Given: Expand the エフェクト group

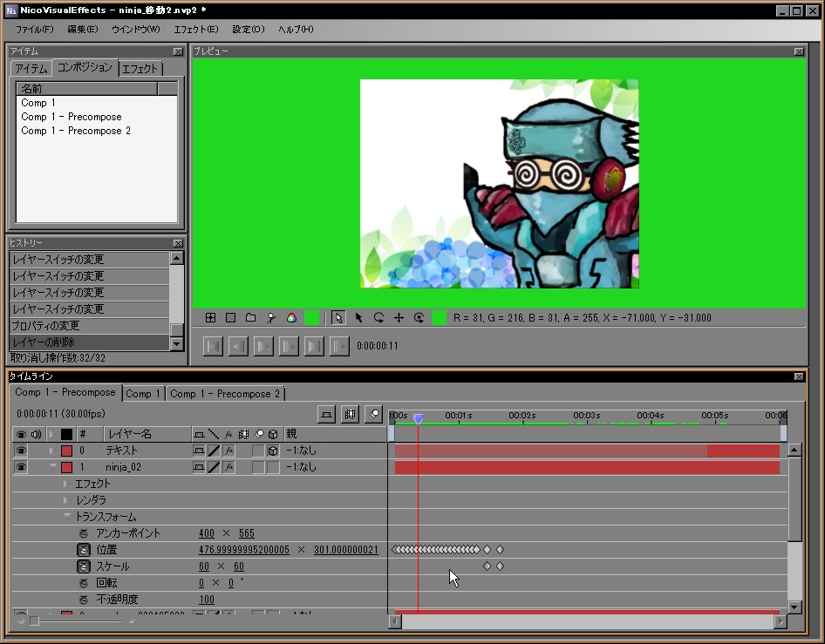Looking at the screenshot, I should pos(65,483).
